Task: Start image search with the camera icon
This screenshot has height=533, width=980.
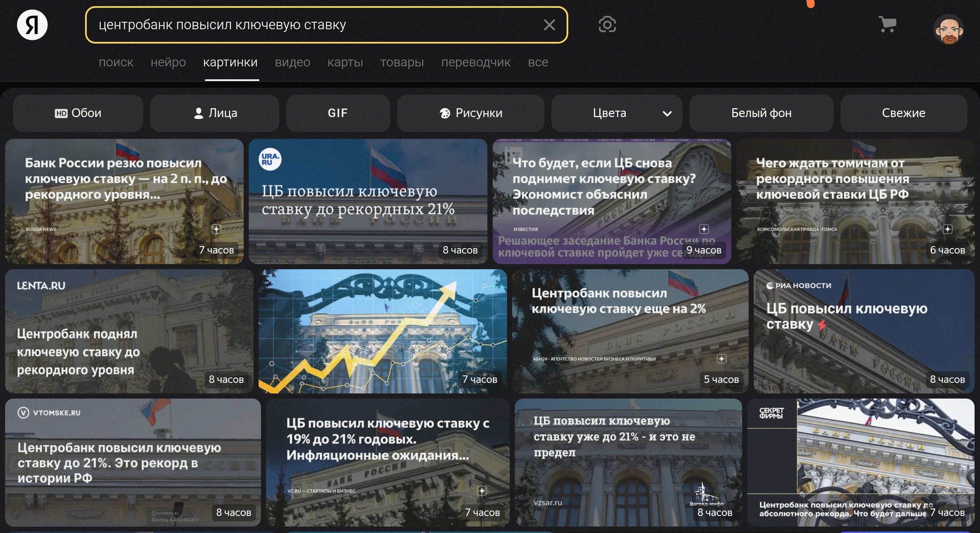Action: pos(607,25)
